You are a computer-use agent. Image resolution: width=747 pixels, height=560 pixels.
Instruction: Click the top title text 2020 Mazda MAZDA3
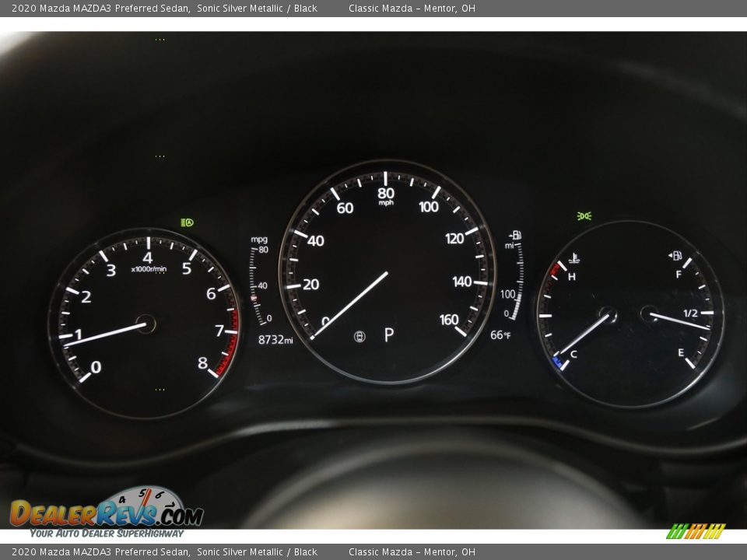tap(100, 9)
